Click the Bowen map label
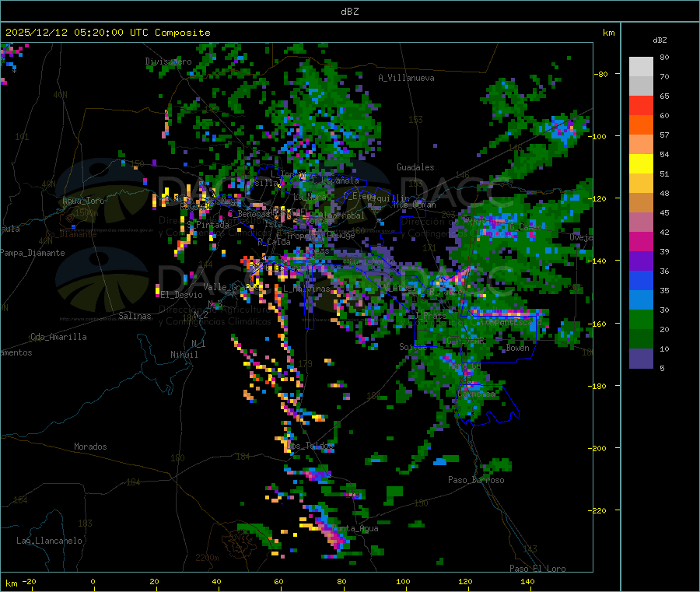This screenshot has width=700, height=592. tap(517, 349)
